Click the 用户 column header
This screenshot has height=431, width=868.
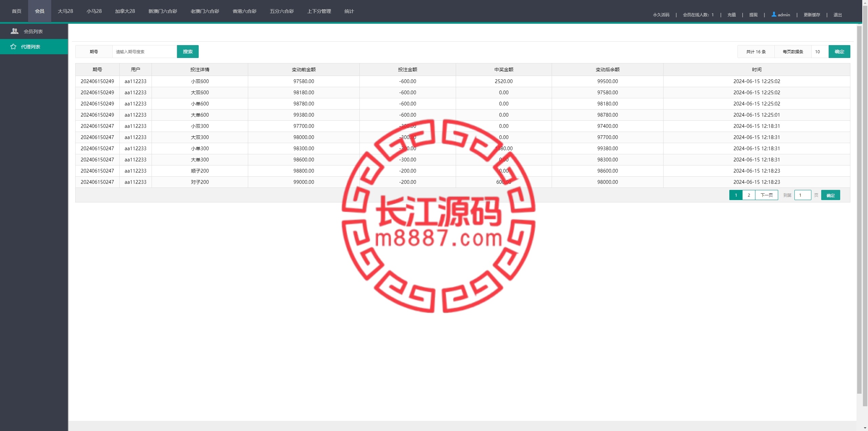(x=136, y=70)
